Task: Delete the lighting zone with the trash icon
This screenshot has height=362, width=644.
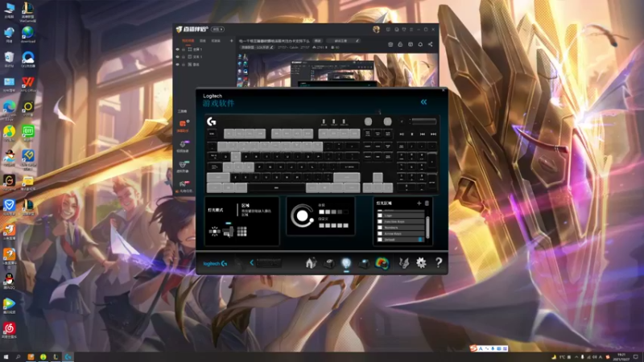Action: click(427, 204)
